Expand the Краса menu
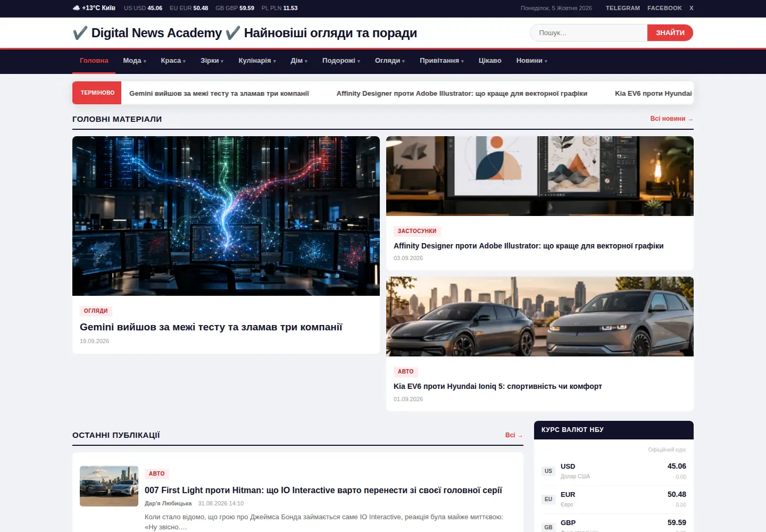Screen dimensions: 766x532 [x=173, y=61]
